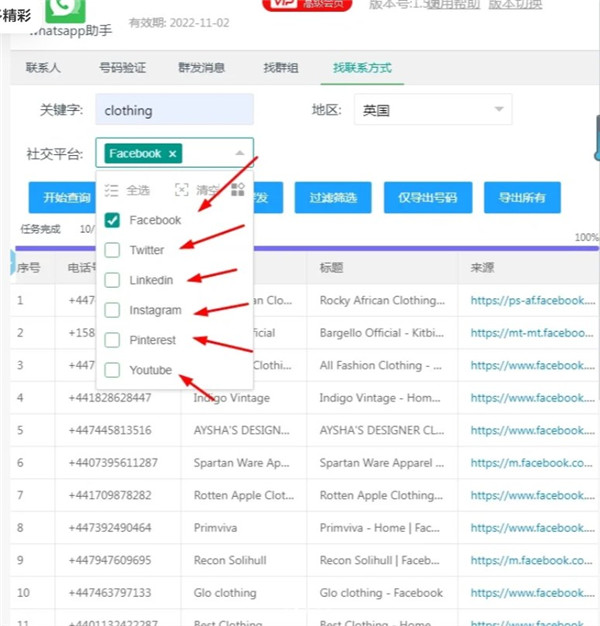Check the Instagram option
Screen dimensions: 600x626
pyautogui.click(x=113, y=310)
